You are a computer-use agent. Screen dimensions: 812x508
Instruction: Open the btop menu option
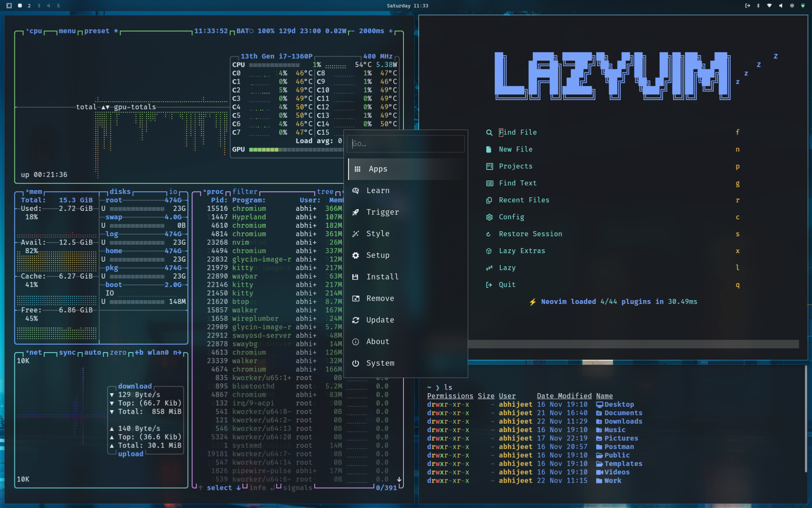pos(67,31)
